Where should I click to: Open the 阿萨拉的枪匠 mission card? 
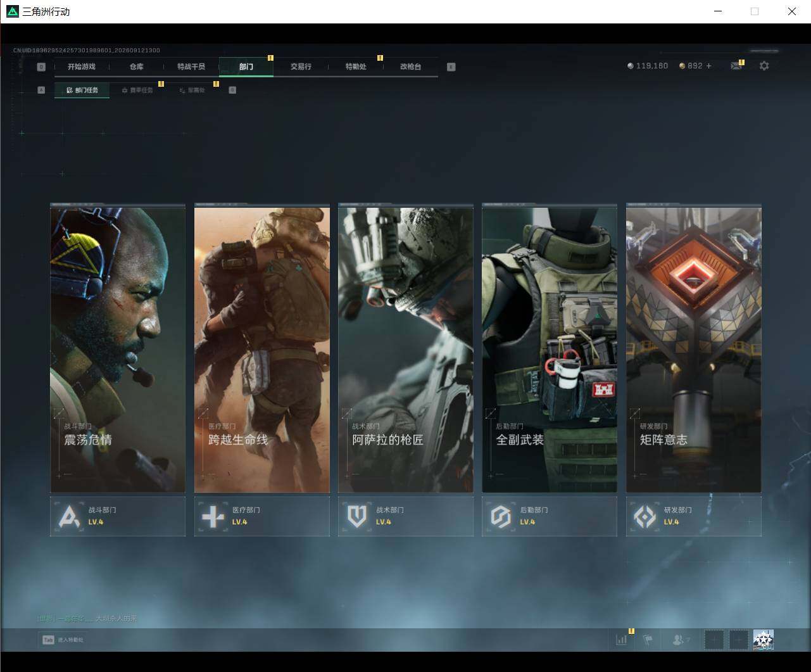[x=406, y=348]
